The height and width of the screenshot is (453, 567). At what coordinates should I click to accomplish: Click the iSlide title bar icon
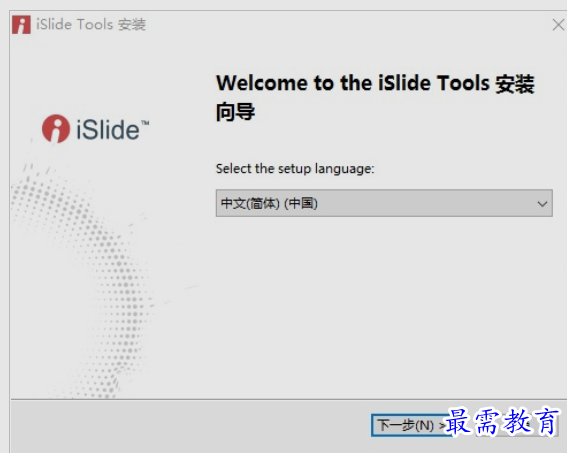(21, 25)
